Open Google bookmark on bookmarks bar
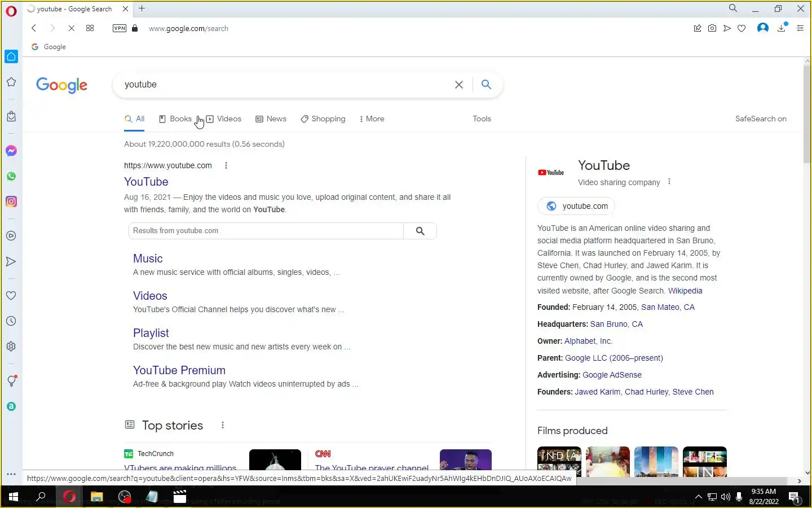Image resolution: width=812 pixels, height=508 pixels. [48, 47]
